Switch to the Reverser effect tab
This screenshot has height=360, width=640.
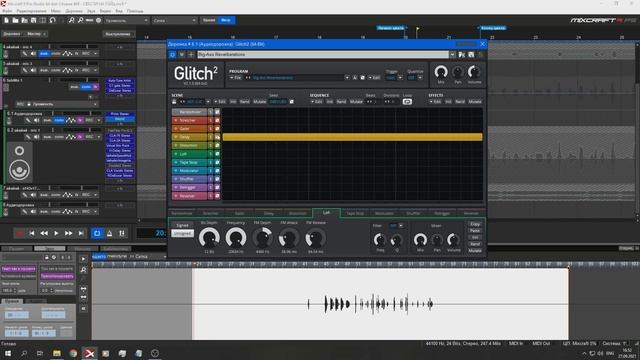click(471, 213)
